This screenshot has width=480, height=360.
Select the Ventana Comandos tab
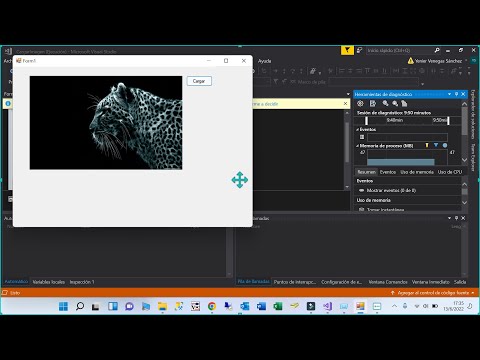click(388, 282)
